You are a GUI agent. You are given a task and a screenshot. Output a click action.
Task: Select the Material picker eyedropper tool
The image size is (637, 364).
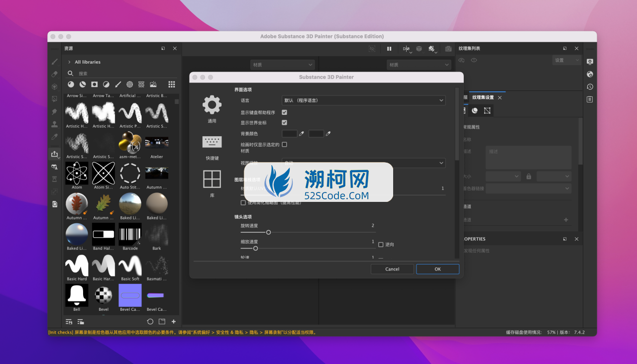(55, 136)
